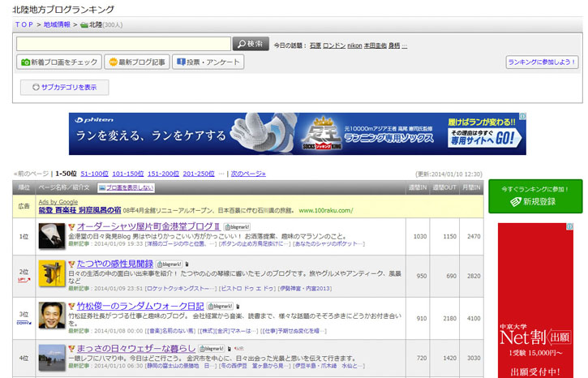This screenshot has height=378, width=588.
Task: Open the 洋服のゴージの巾と位置 article link
Action: (181, 244)
